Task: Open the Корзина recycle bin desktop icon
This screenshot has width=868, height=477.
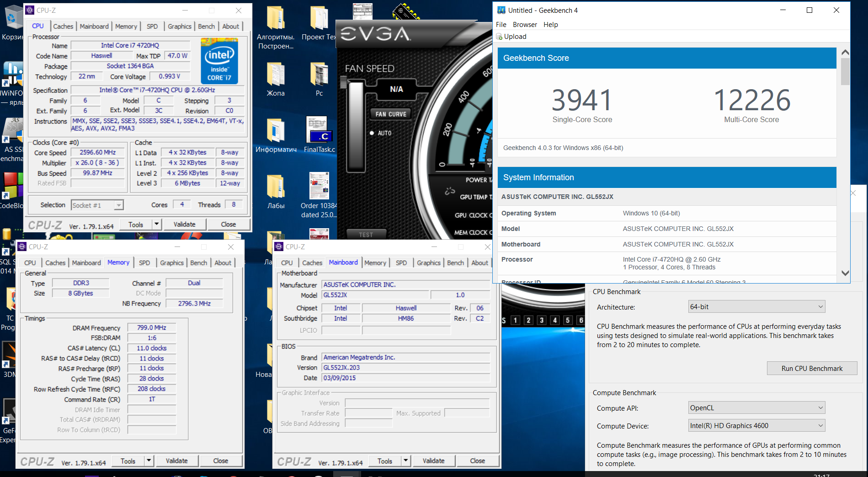Action: [13, 18]
